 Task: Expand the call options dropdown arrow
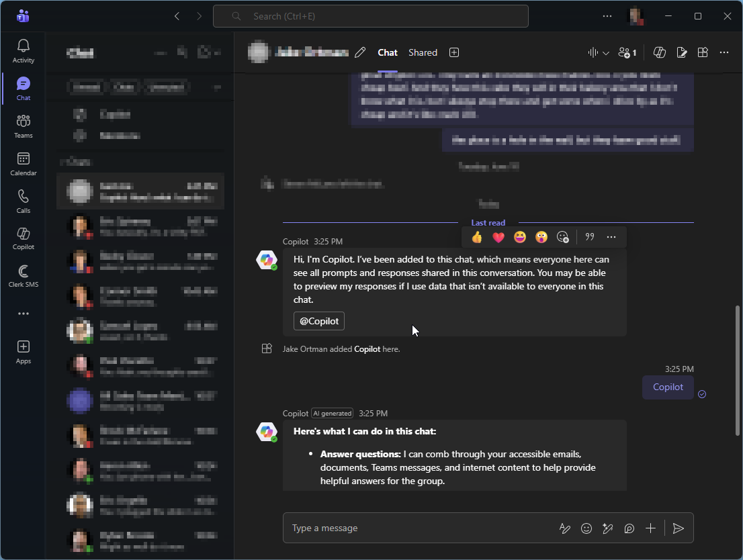[605, 53]
